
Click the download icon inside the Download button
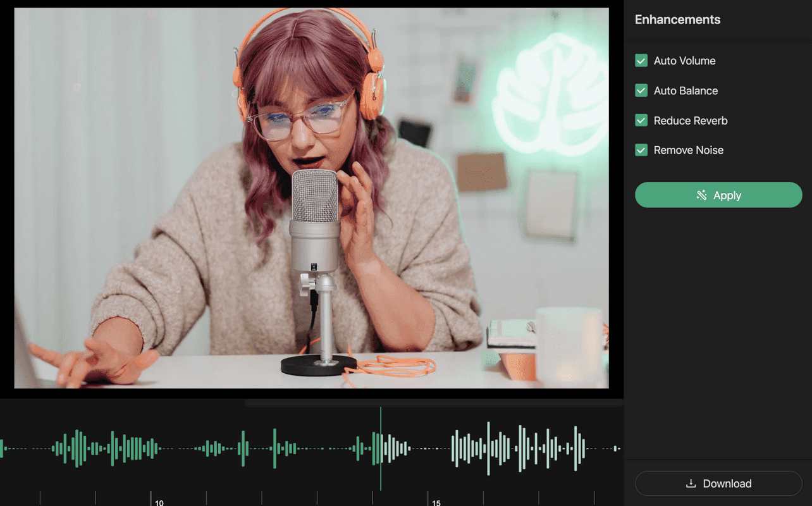coord(689,483)
